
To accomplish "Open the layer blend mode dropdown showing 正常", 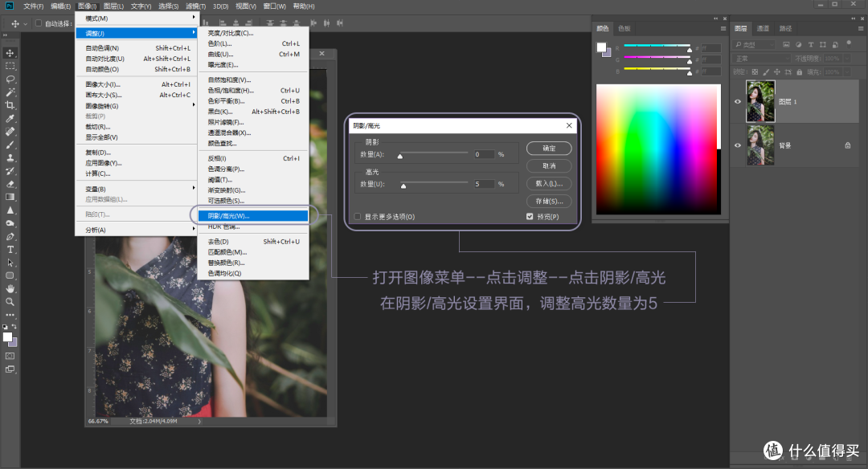I will click(759, 59).
